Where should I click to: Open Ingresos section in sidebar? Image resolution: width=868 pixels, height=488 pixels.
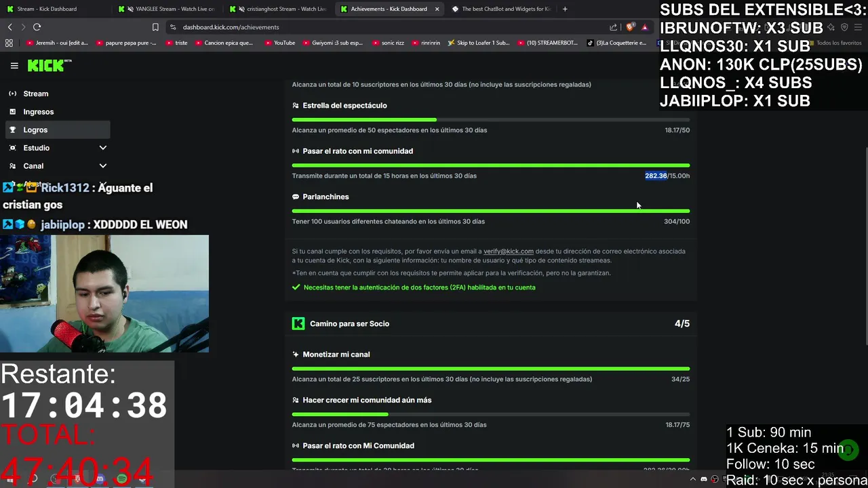click(58, 112)
